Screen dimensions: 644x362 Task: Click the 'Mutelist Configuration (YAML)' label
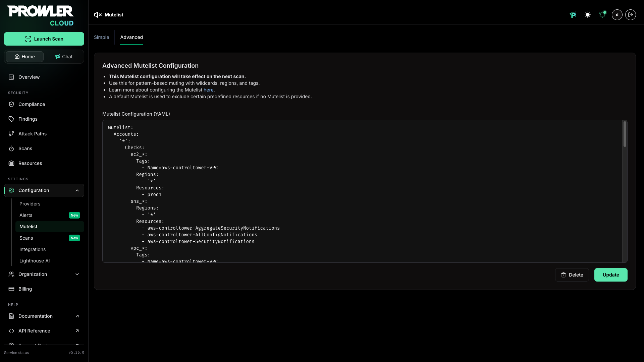[136, 114]
